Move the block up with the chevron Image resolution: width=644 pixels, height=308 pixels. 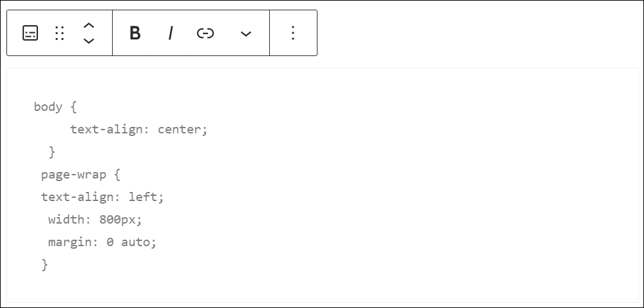click(89, 26)
